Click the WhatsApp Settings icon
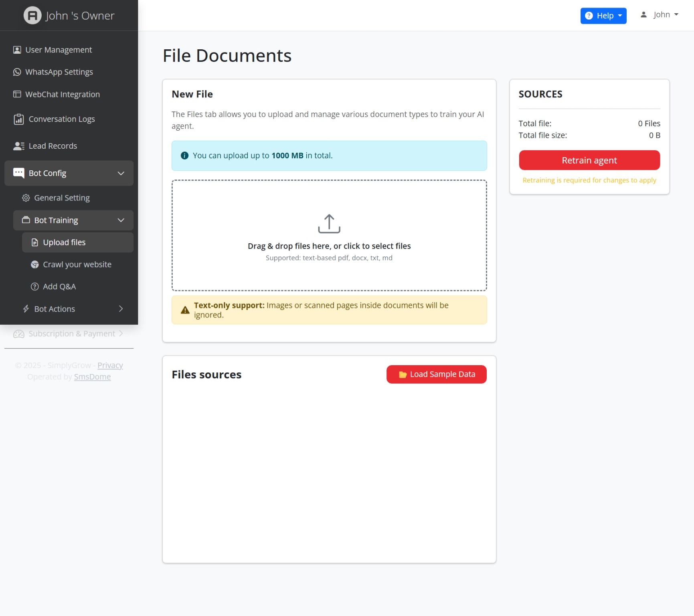Image resolution: width=694 pixels, height=616 pixels. tap(17, 72)
